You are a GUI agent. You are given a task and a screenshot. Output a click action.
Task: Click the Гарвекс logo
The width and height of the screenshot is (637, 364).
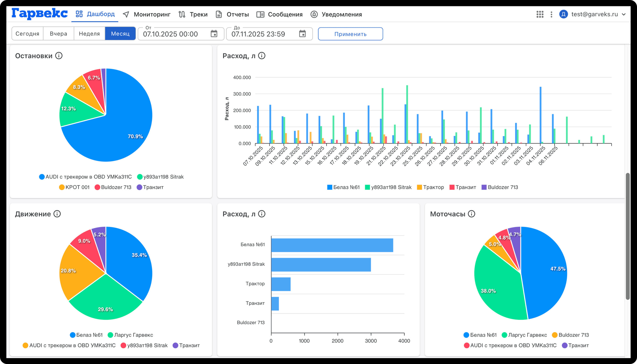(40, 13)
